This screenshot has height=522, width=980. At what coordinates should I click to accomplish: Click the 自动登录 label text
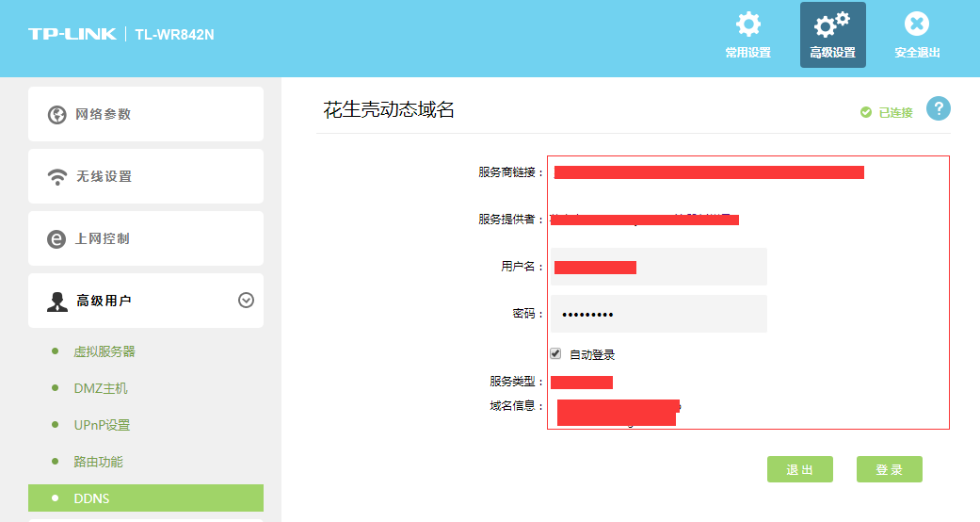click(x=592, y=355)
